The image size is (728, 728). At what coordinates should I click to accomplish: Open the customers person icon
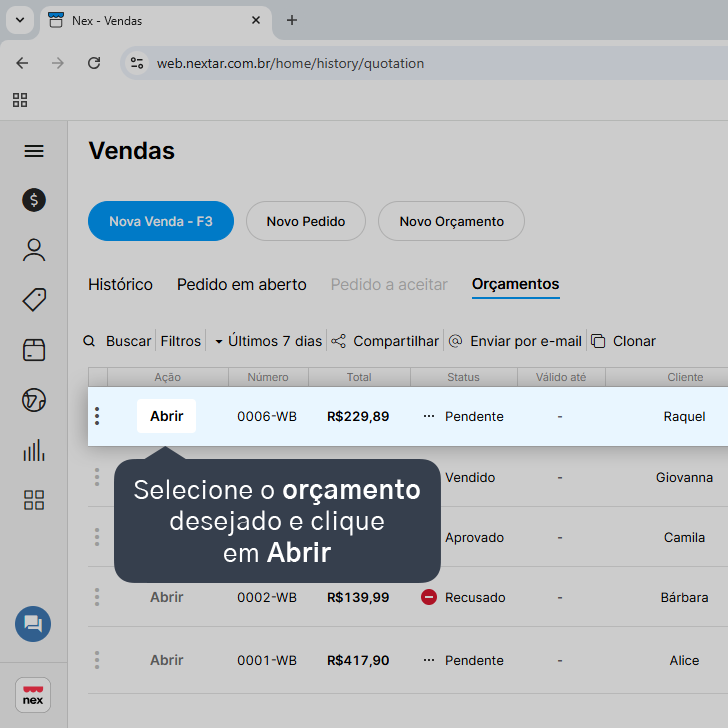(34, 250)
